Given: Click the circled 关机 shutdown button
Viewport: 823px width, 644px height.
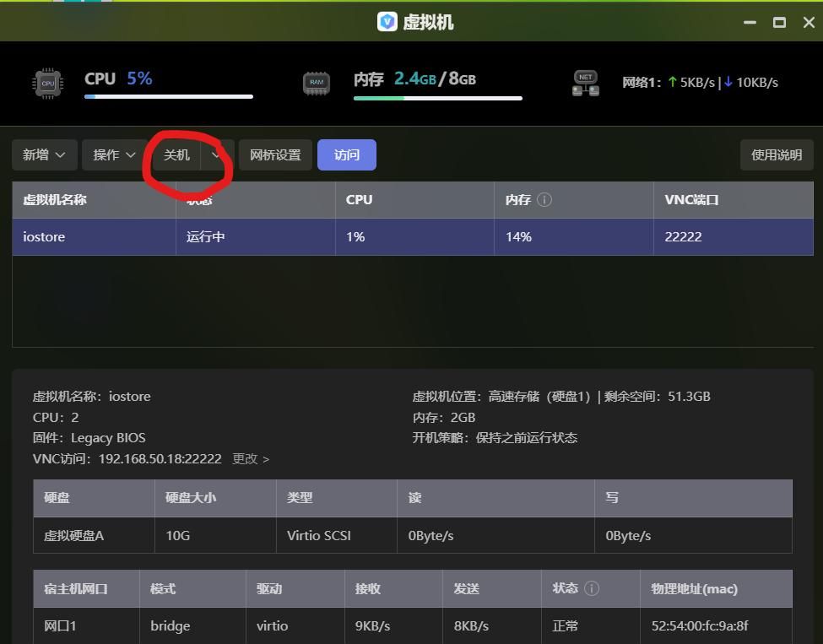Looking at the screenshot, I should (177, 154).
